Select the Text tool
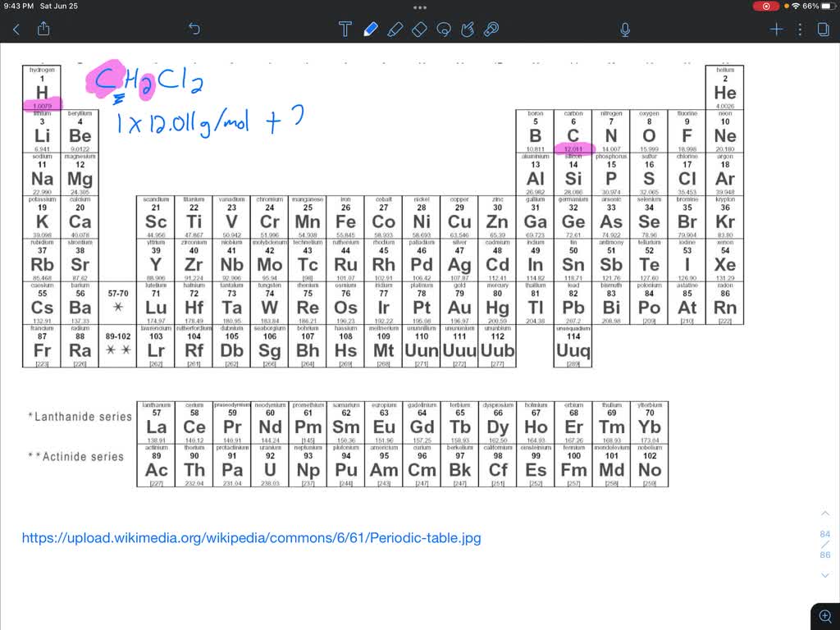This screenshot has width=840, height=630. tap(345, 30)
